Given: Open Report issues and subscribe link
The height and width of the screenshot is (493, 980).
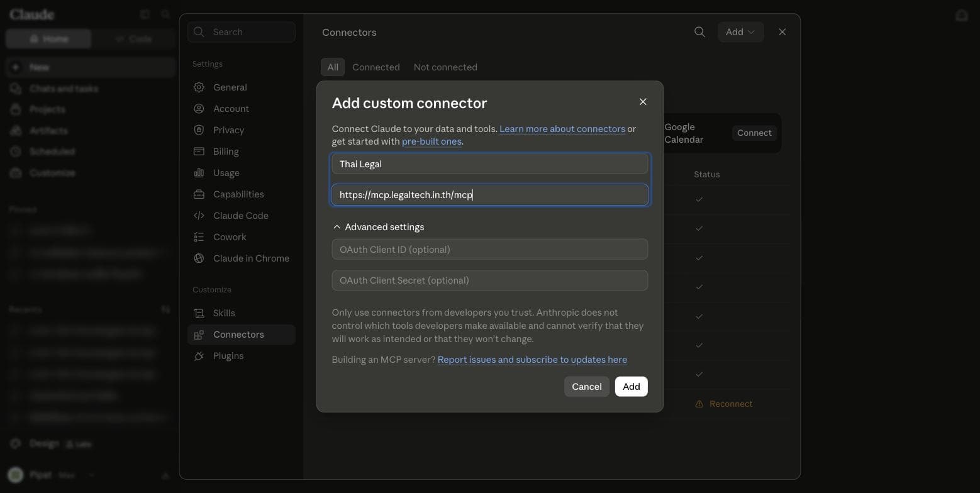Looking at the screenshot, I should pyautogui.click(x=532, y=360).
